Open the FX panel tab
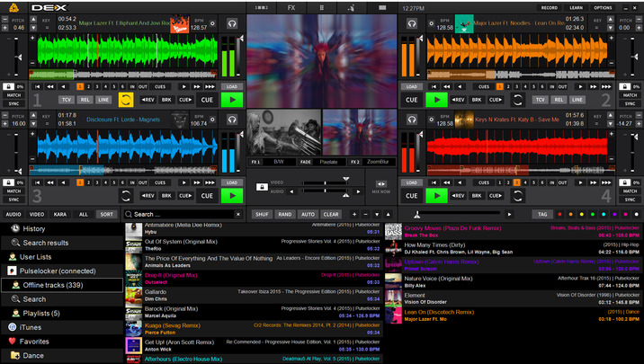The height and width of the screenshot is (364, 644). 291,7
